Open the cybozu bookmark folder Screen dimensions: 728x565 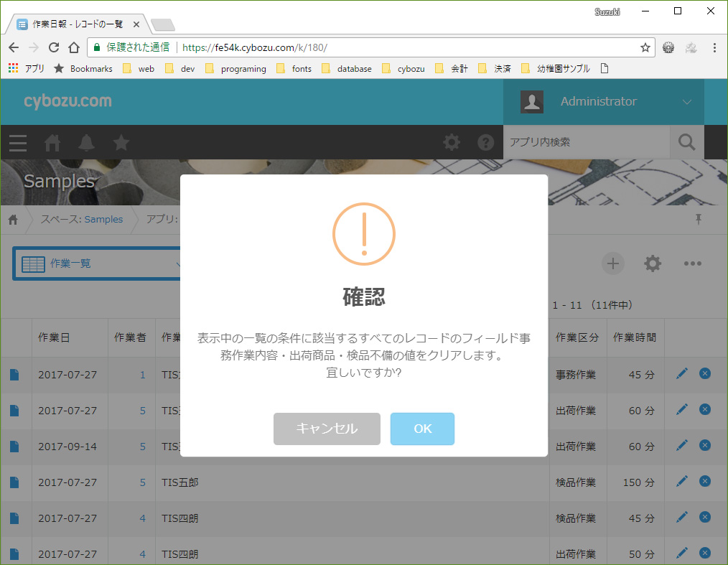pyautogui.click(x=403, y=69)
